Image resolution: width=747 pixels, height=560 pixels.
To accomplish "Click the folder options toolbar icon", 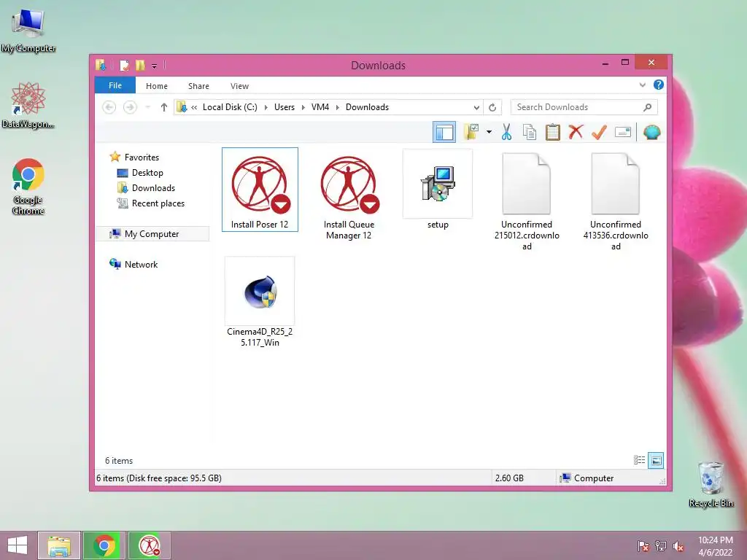I will point(472,132).
